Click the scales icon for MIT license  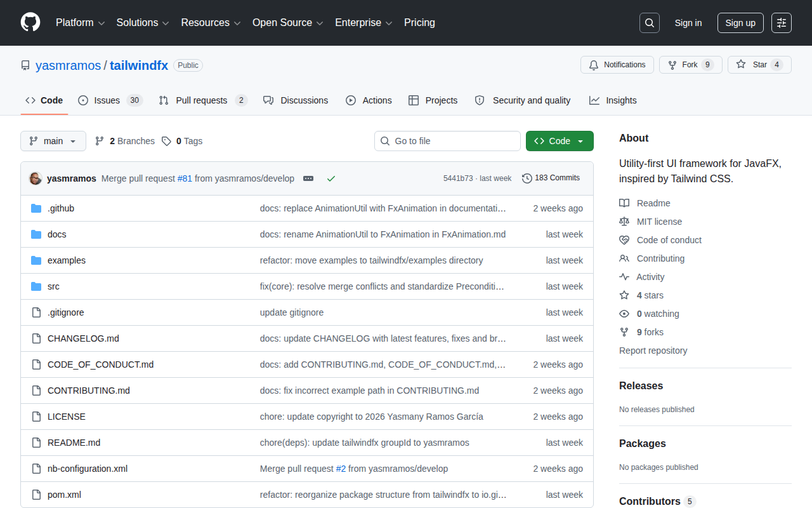click(x=624, y=222)
